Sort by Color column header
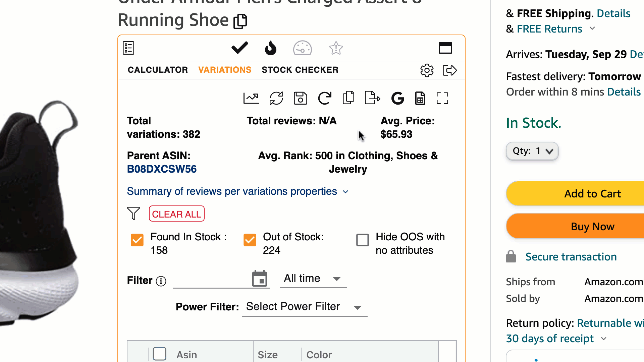 (319, 355)
